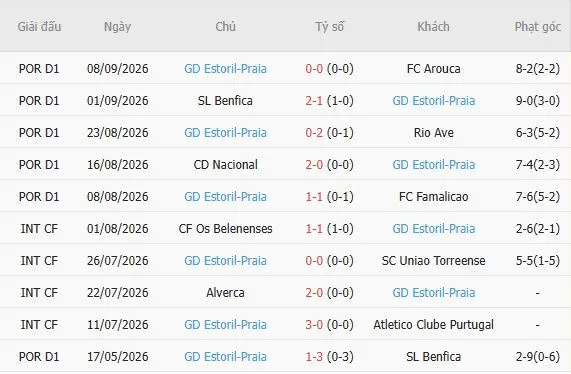Select Alverca home team entry
Screen dimensions: 571x374
click(x=225, y=293)
